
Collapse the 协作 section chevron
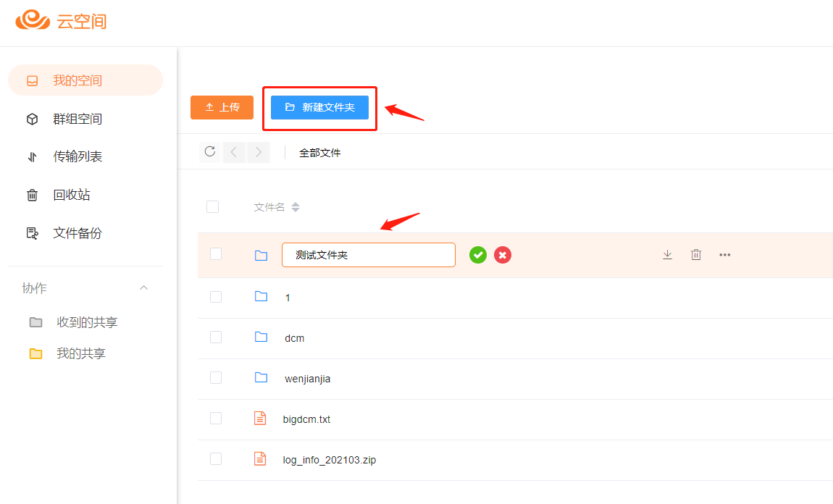[144, 288]
